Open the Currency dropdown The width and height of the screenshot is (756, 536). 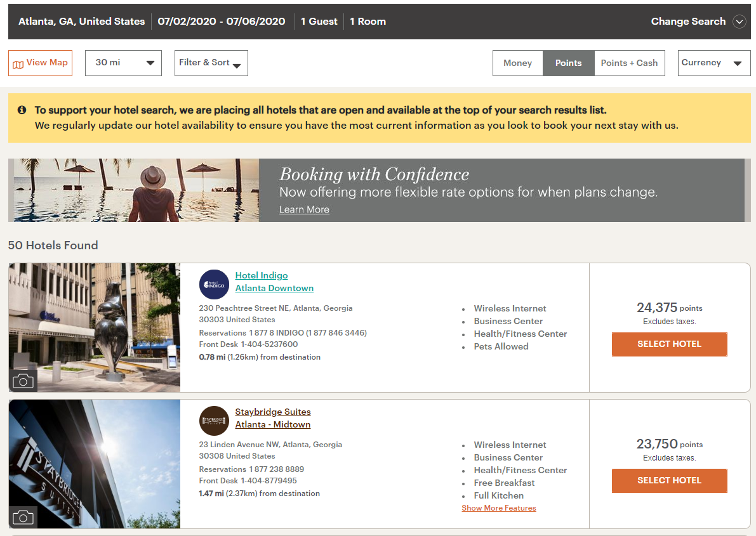714,63
